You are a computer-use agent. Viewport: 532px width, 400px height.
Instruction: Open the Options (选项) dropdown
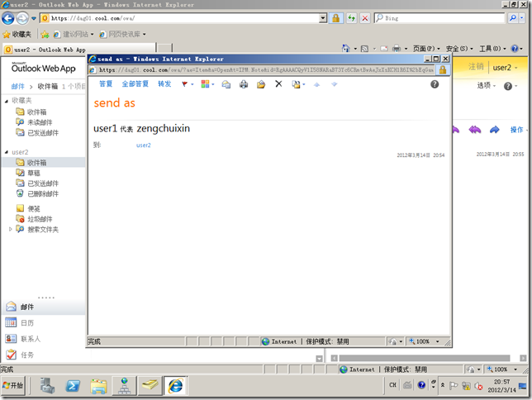486,85
